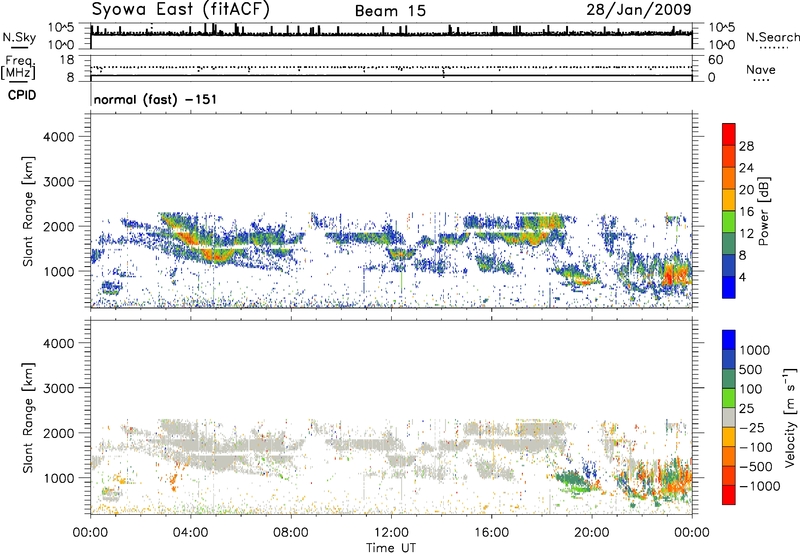
Task: Click the gray segment of the velocity colorbar
Action: pyautogui.click(x=729, y=418)
